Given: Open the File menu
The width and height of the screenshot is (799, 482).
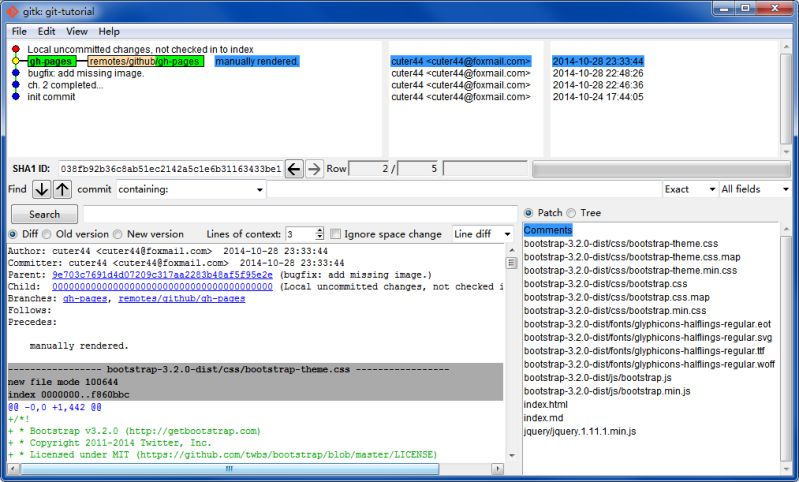Looking at the screenshot, I should tap(19, 32).
